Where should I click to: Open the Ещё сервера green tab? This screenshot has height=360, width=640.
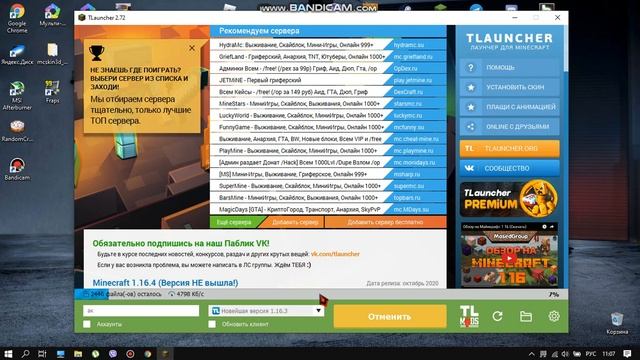234,222
